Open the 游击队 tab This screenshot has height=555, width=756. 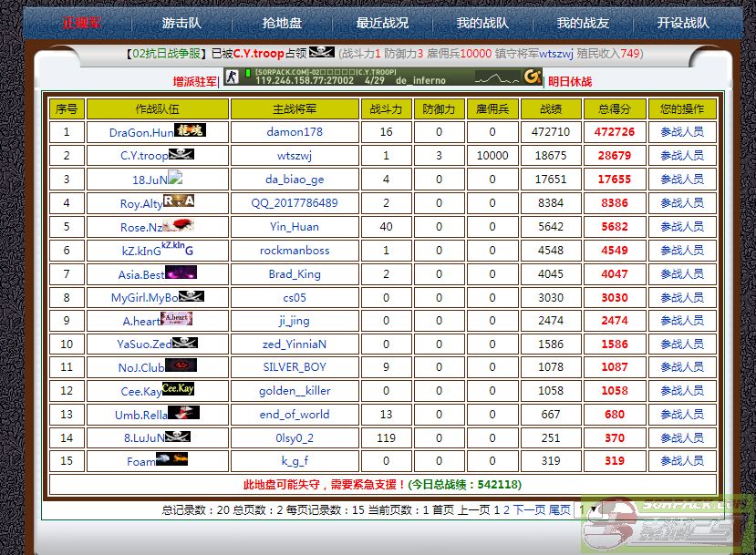pos(182,23)
